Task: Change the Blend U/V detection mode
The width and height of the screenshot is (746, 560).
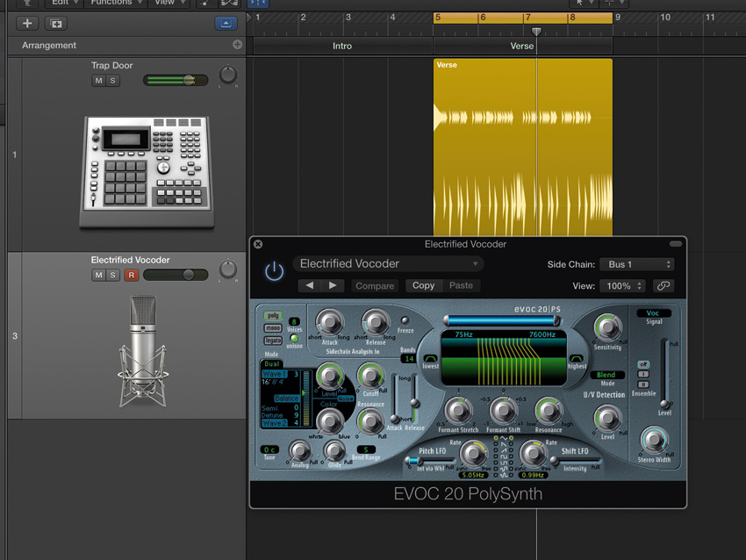Action: pos(606,375)
